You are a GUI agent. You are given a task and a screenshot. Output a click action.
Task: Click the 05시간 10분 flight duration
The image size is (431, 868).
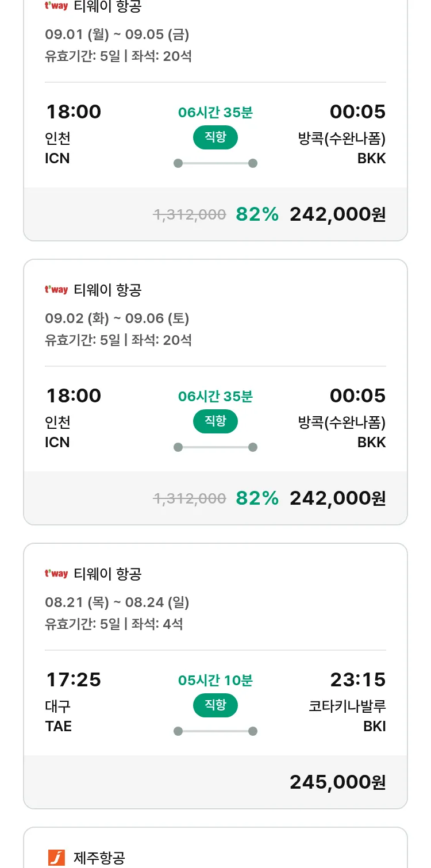point(215,681)
